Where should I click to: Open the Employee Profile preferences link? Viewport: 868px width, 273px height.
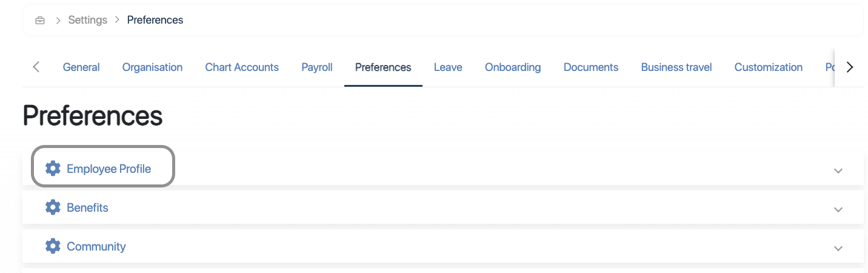point(109,169)
